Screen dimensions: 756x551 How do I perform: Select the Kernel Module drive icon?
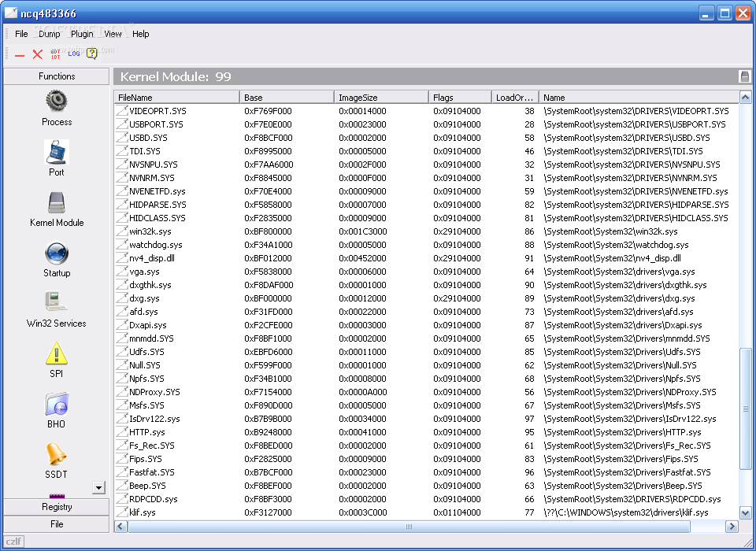click(57, 202)
